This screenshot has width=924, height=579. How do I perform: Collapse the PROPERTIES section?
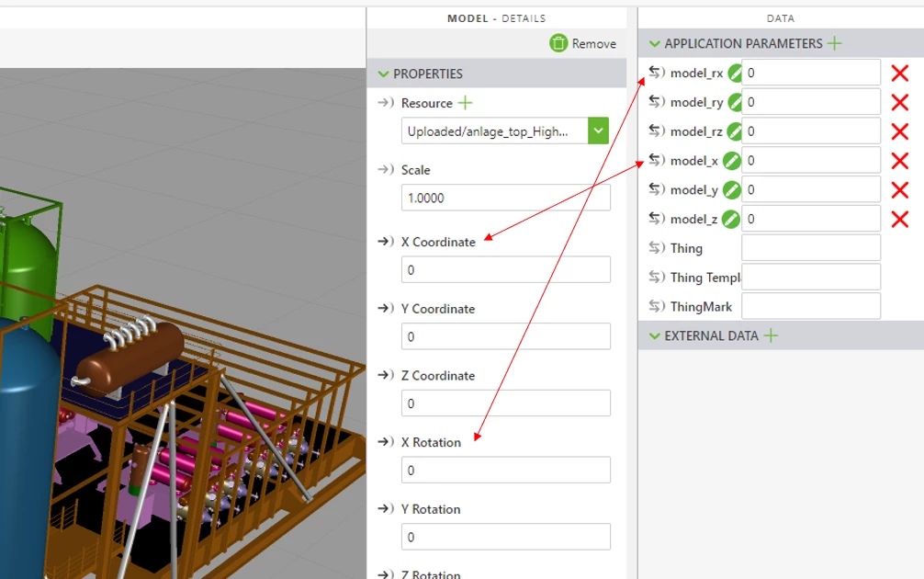click(x=384, y=74)
